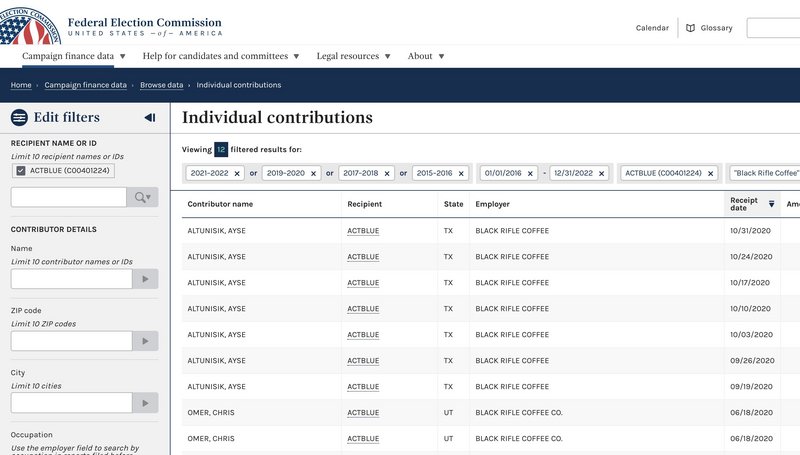800x455 pixels.
Task: Open Help for candidates and committees menu
Action: coord(220,56)
